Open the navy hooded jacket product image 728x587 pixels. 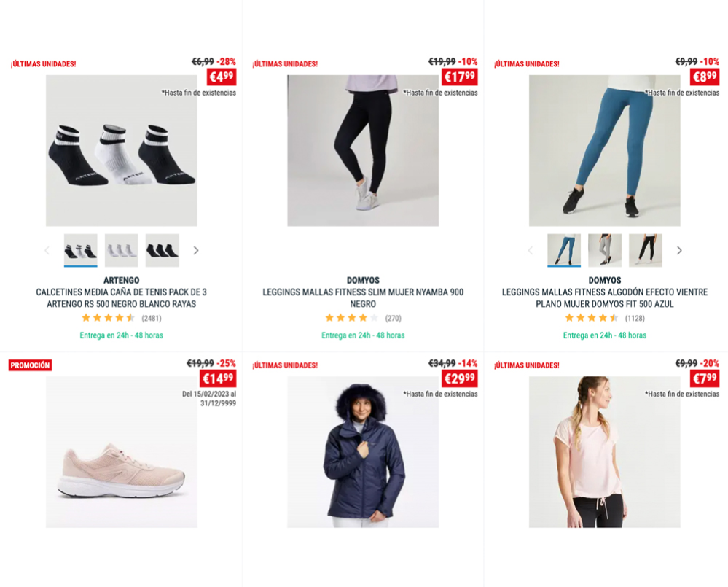[363, 452]
